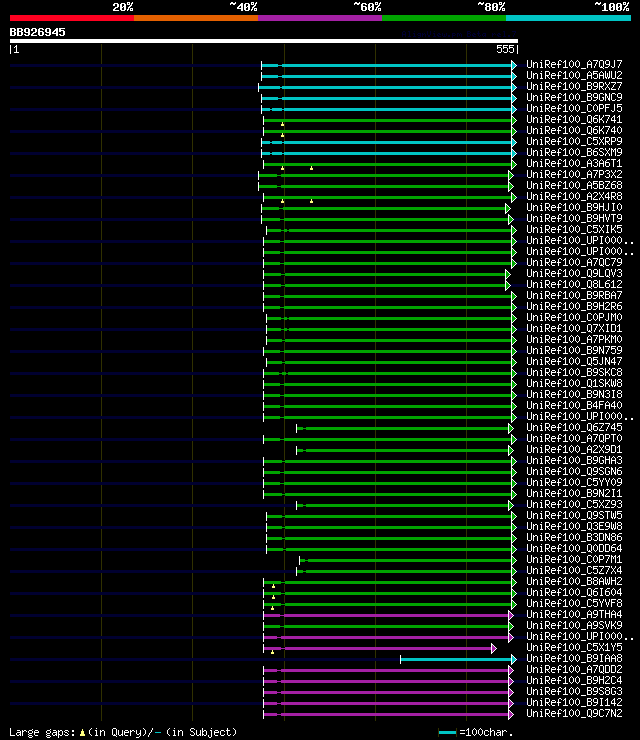Select the UniRef100_C5XIK5 label
Screen dimensions: 640x740
pos(574,229)
